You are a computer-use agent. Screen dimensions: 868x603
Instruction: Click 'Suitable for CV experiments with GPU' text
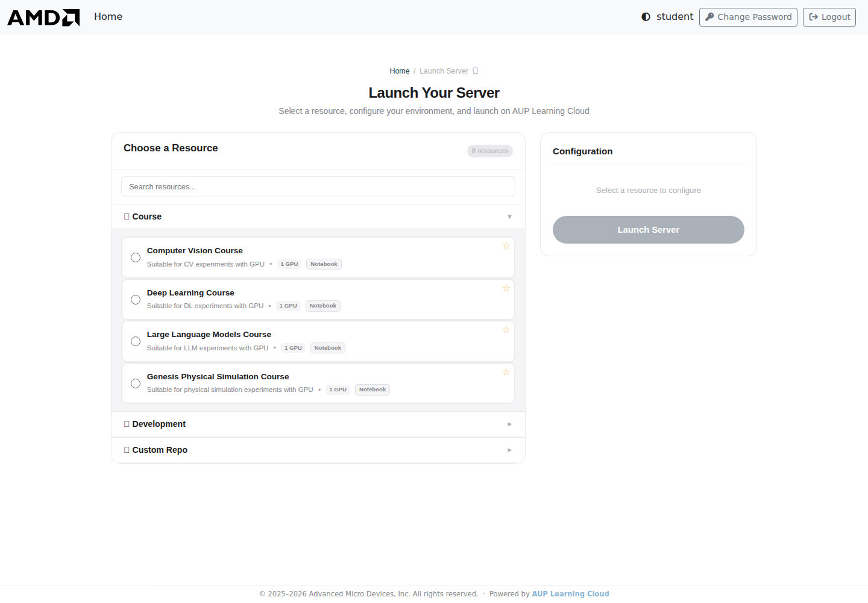206,264
